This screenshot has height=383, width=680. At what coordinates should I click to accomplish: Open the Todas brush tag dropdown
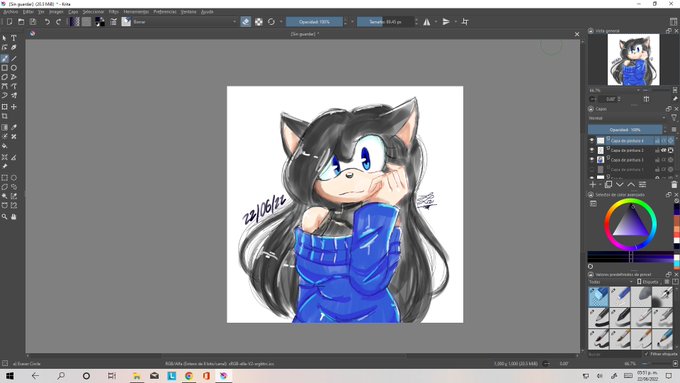(x=611, y=282)
